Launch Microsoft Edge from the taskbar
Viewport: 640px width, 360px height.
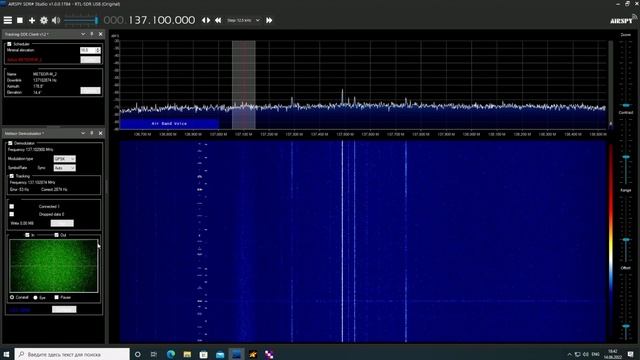point(171,354)
